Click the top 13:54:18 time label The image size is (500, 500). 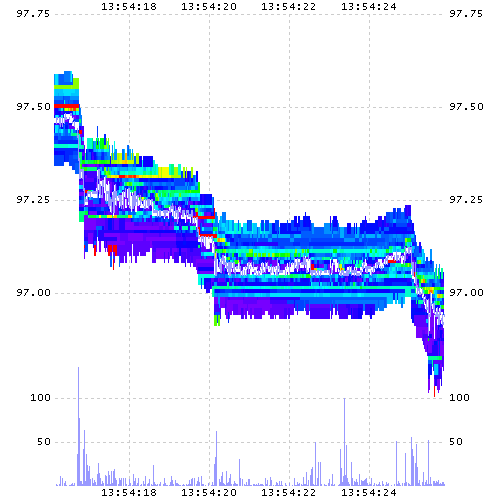point(129,7)
